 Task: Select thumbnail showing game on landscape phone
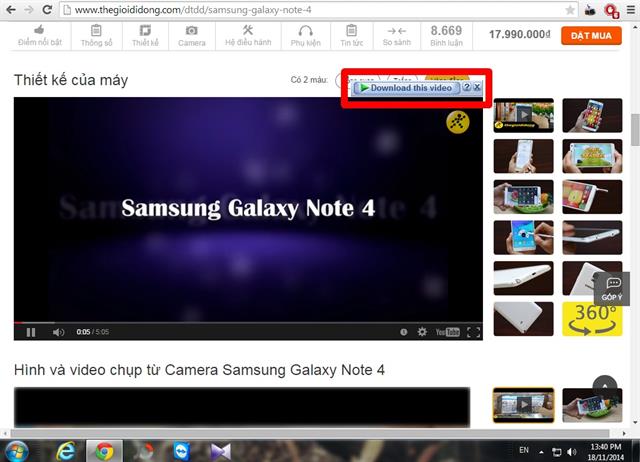[592, 156]
